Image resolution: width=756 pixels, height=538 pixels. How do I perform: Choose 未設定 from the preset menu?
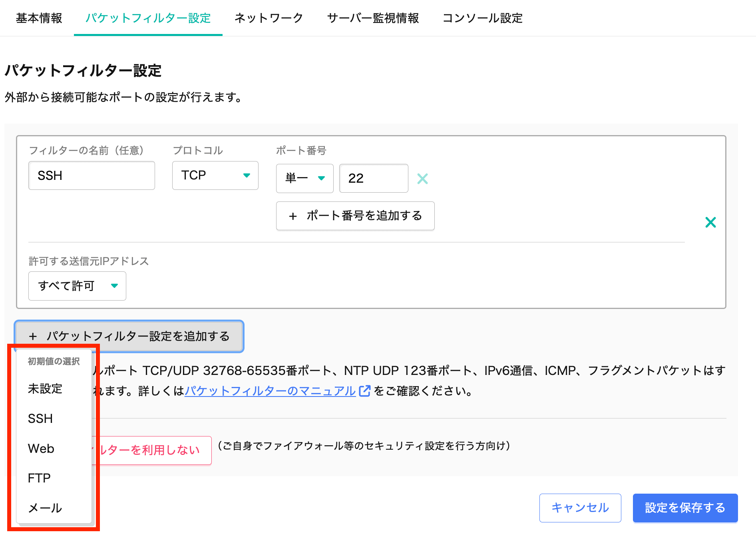point(45,389)
